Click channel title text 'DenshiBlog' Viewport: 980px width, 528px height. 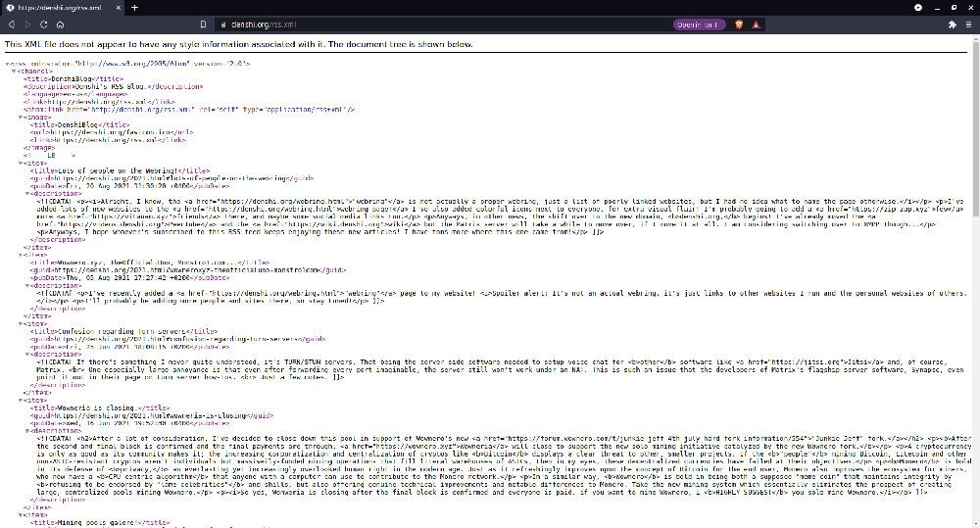point(71,78)
